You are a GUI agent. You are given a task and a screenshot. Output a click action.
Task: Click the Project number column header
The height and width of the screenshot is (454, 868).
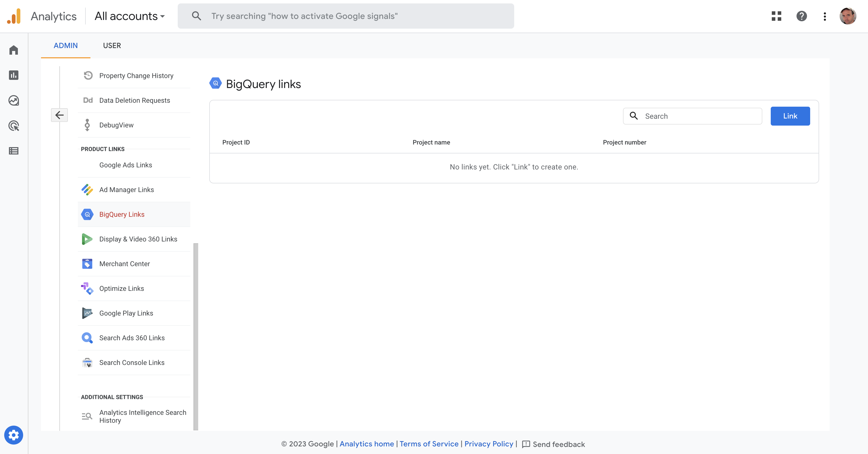pos(624,142)
